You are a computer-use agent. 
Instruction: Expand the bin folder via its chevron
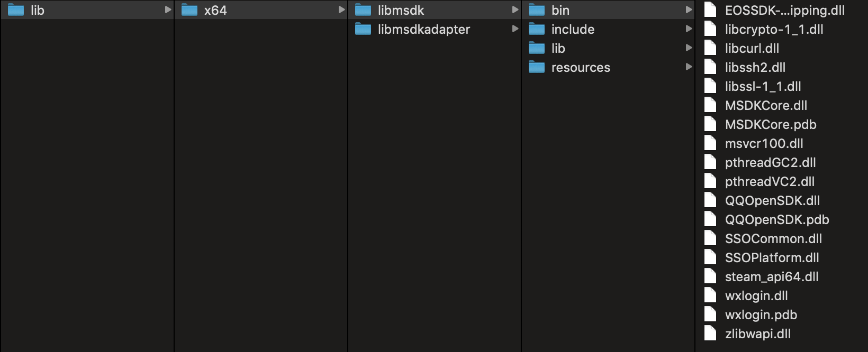click(x=689, y=10)
